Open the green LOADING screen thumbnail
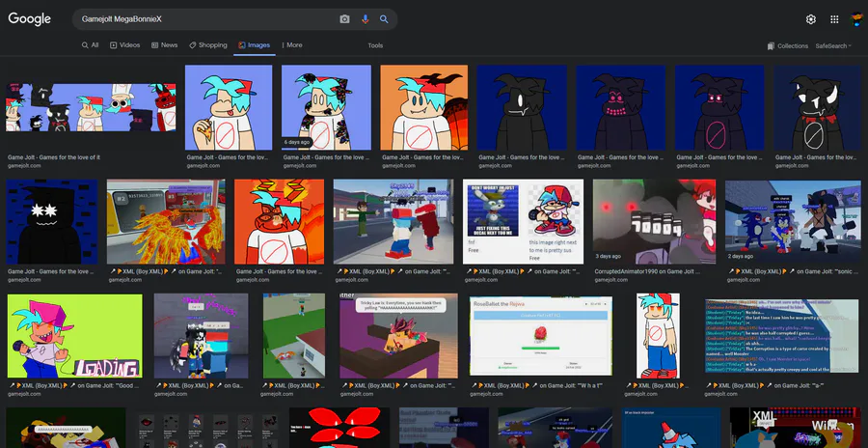 74,336
